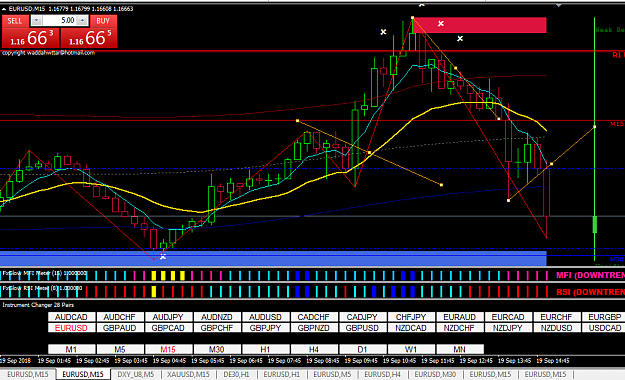Click the Instrument Changer 28 Pairs label
The height and width of the screenshot is (380, 625).
[x=38, y=305]
